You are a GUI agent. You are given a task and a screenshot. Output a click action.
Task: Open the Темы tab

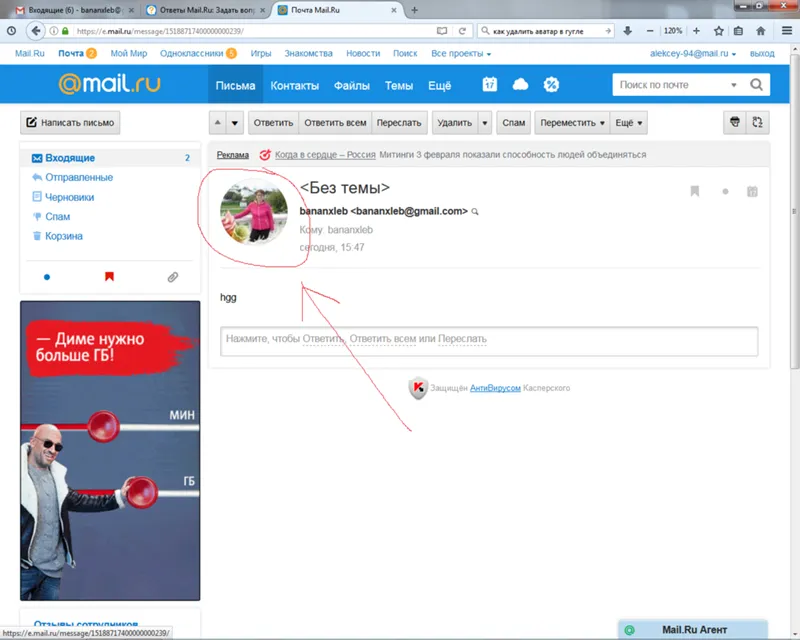[398, 85]
